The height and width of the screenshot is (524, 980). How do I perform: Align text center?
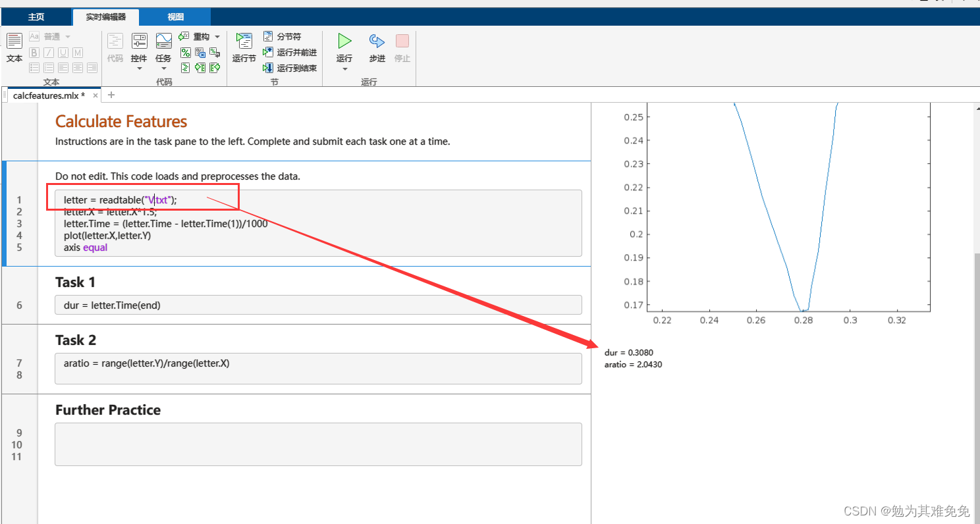pyautogui.click(x=78, y=67)
